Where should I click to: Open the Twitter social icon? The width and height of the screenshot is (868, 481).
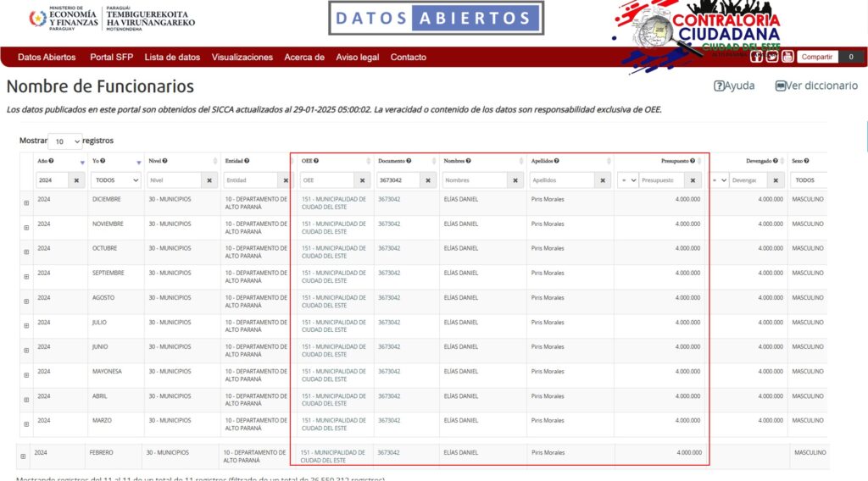pyautogui.click(x=772, y=57)
